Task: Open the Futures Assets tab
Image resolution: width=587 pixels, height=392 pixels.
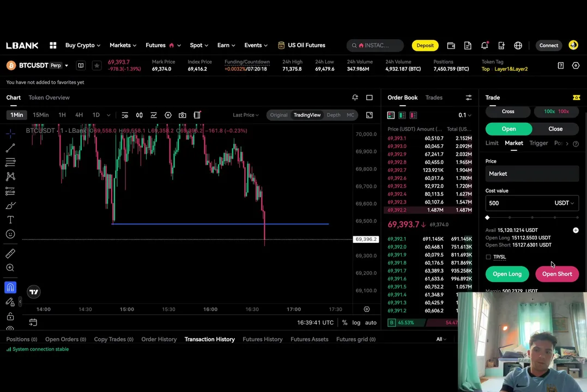Action: (x=309, y=339)
